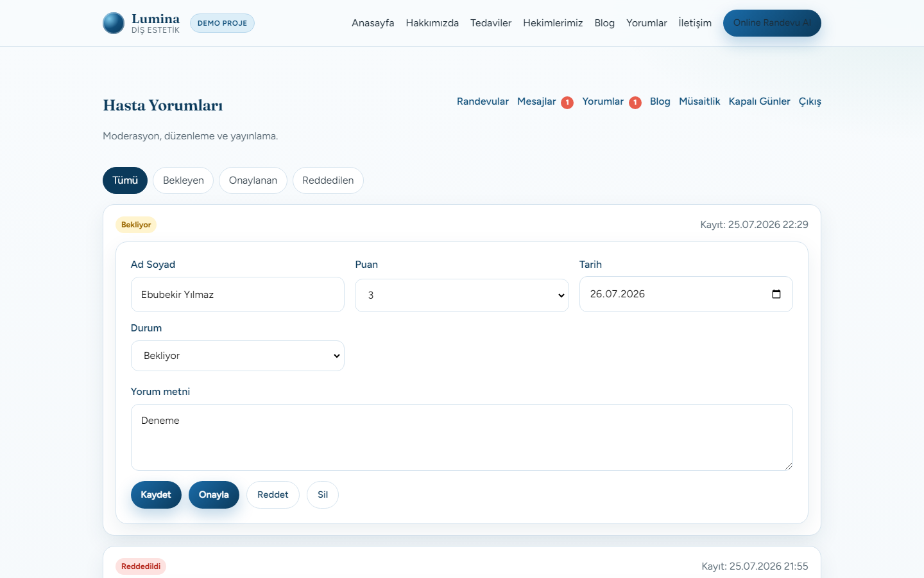This screenshot has width=924, height=578.
Task: Click the yellow Bekliyor status badge
Action: [136, 225]
